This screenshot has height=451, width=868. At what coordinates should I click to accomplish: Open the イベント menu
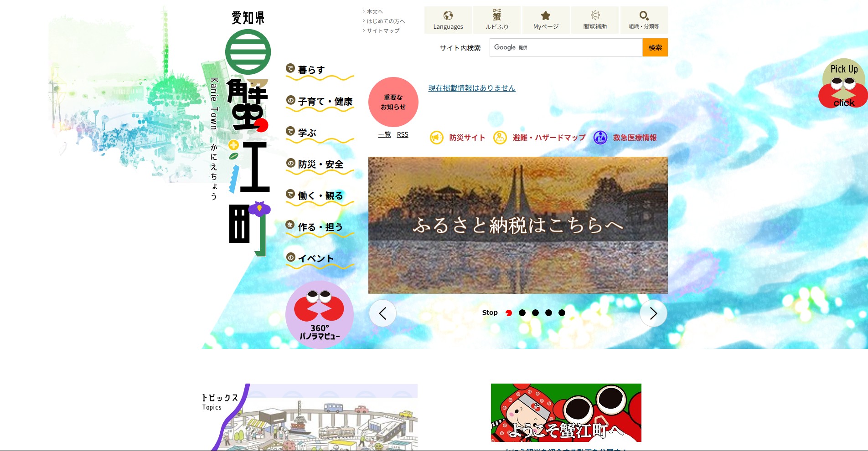[x=320, y=260]
